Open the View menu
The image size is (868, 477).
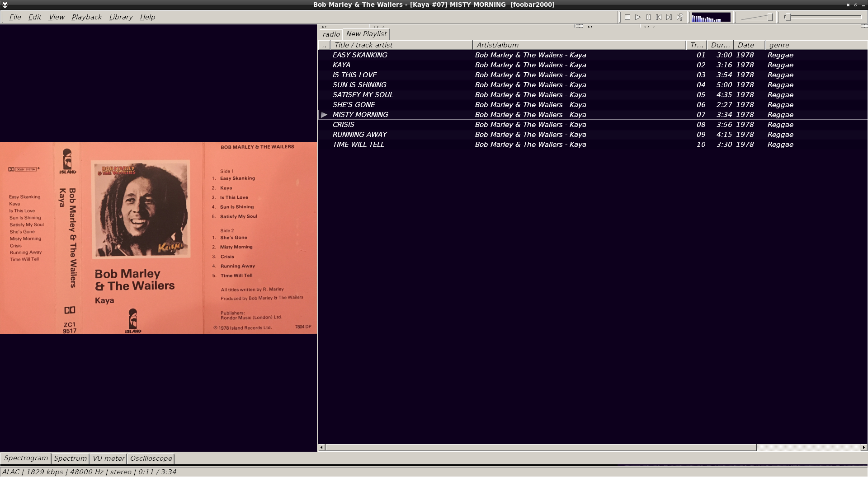57,17
